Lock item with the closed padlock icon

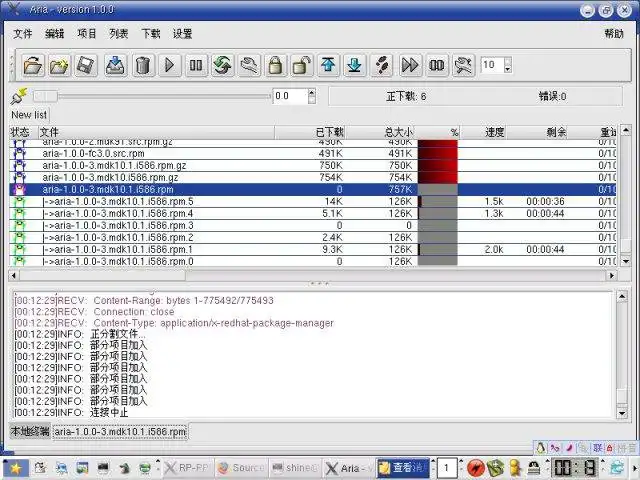point(276,65)
